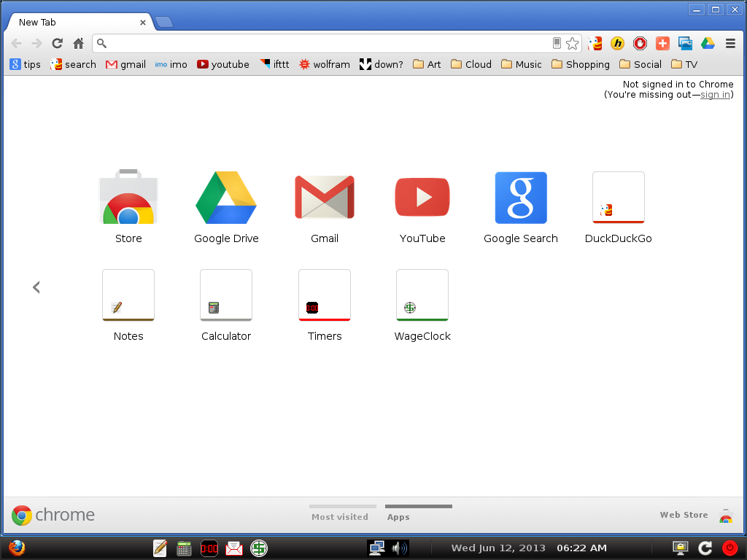The width and height of the screenshot is (747, 560).
Task: Click the orange plus extension icon
Action: (x=662, y=43)
